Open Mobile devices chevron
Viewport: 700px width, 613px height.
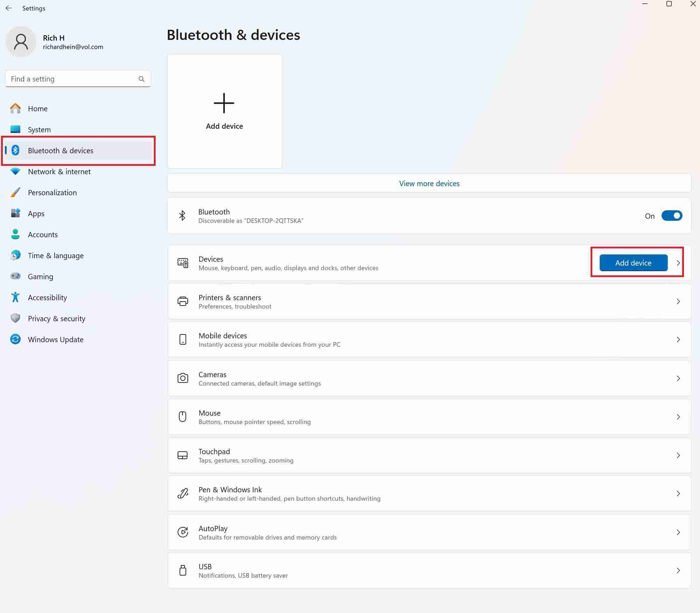(x=678, y=340)
